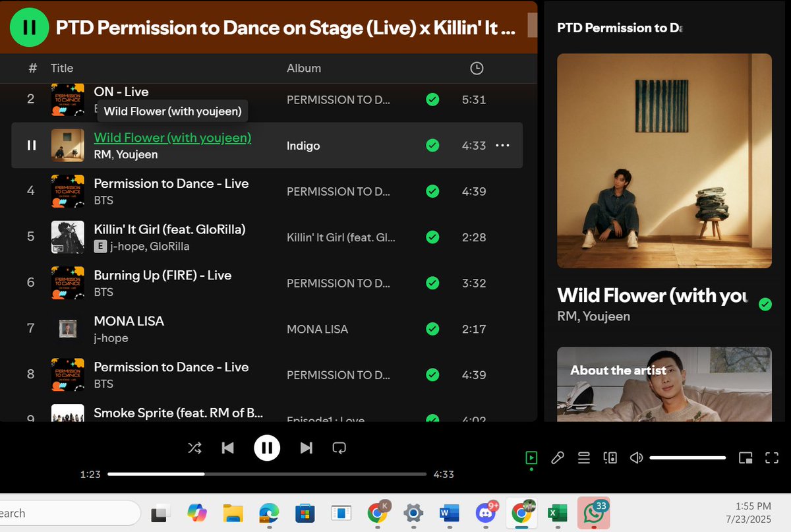Screen dimensions: 791x532
Task: Open File Explorer from the taskbar
Action: click(233, 512)
